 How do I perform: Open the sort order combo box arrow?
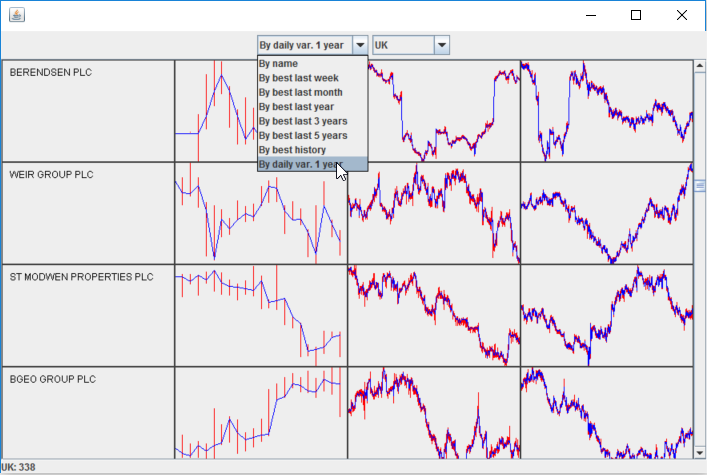pos(360,45)
